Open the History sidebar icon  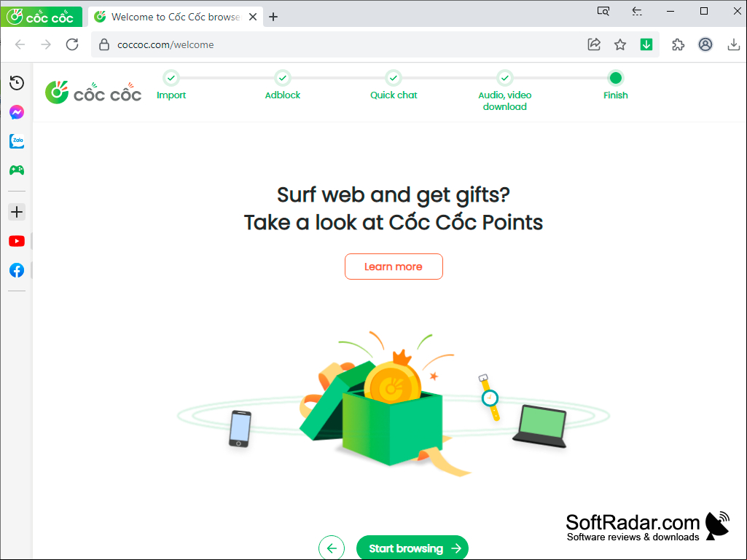pyautogui.click(x=17, y=83)
